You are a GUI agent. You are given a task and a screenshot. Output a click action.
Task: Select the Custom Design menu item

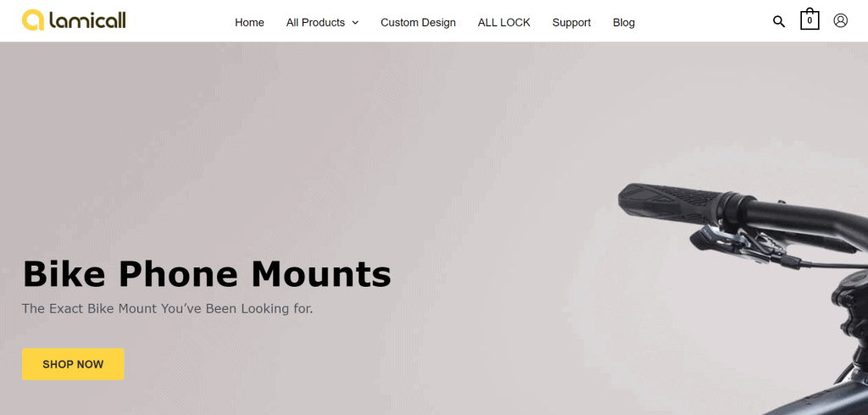click(x=418, y=23)
